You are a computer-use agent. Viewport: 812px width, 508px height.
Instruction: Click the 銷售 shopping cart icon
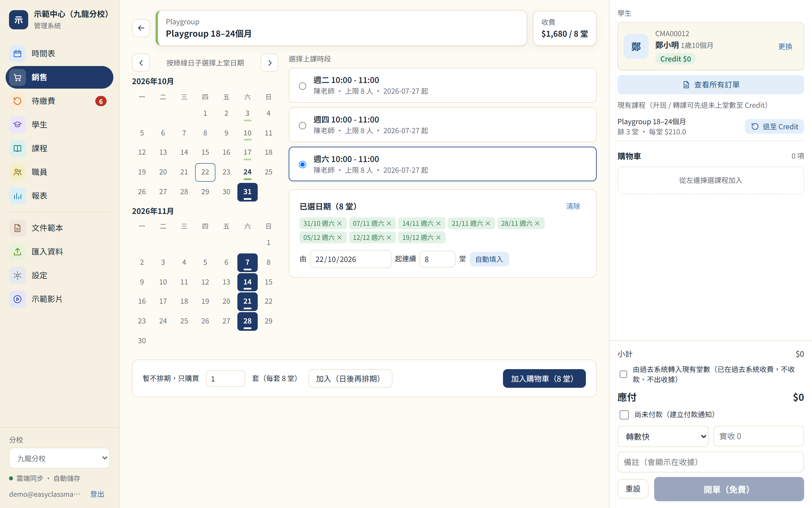point(17,77)
